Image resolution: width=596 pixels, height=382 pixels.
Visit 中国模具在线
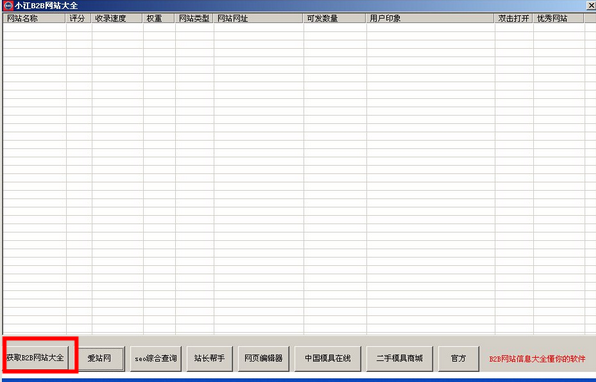328,358
